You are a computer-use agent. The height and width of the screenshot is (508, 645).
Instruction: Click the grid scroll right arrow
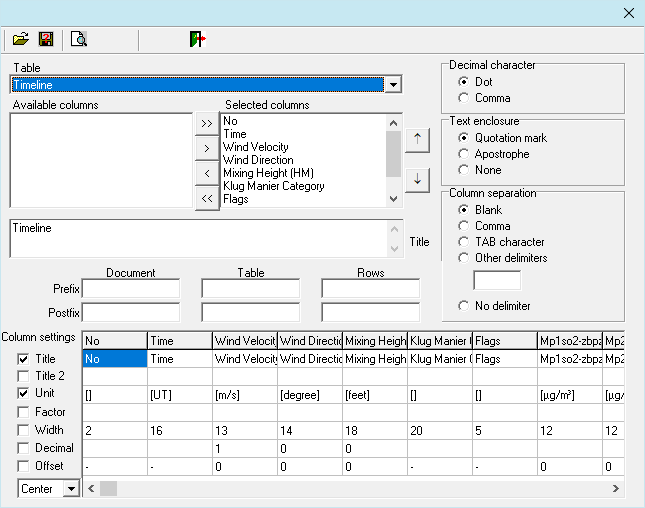pos(615,489)
